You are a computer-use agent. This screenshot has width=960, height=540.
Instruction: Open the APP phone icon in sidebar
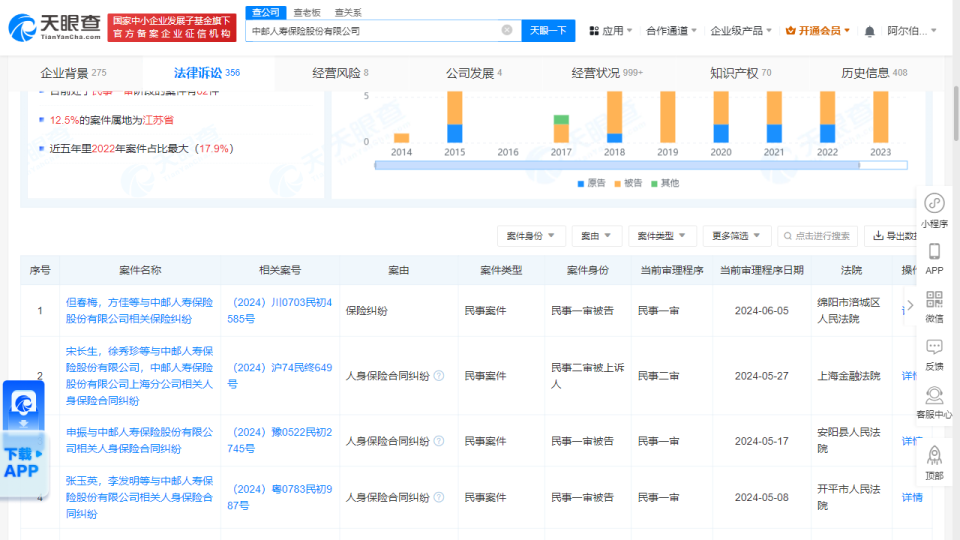tap(934, 252)
